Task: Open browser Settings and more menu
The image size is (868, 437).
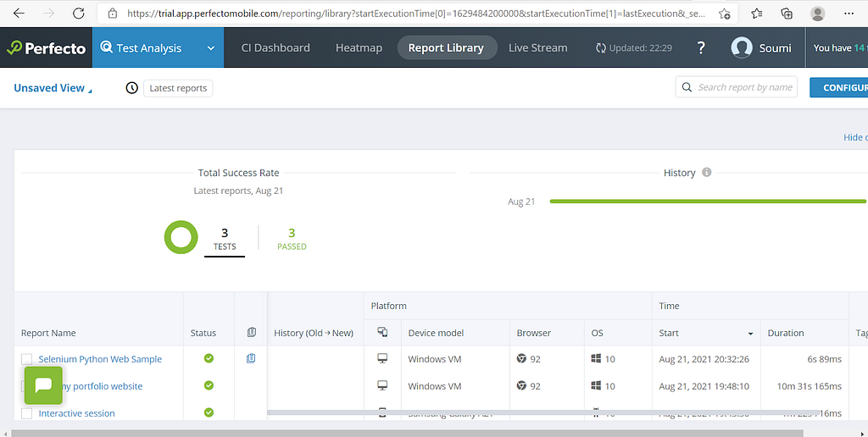Action: (849, 14)
